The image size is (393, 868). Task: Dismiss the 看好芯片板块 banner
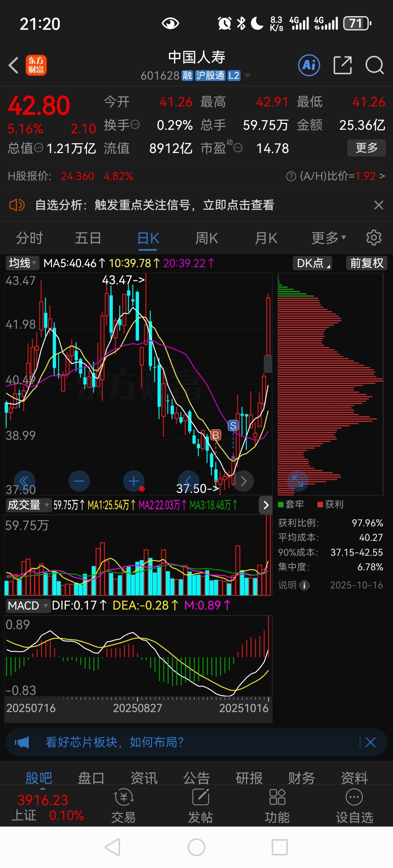click(x=370, y=742)
